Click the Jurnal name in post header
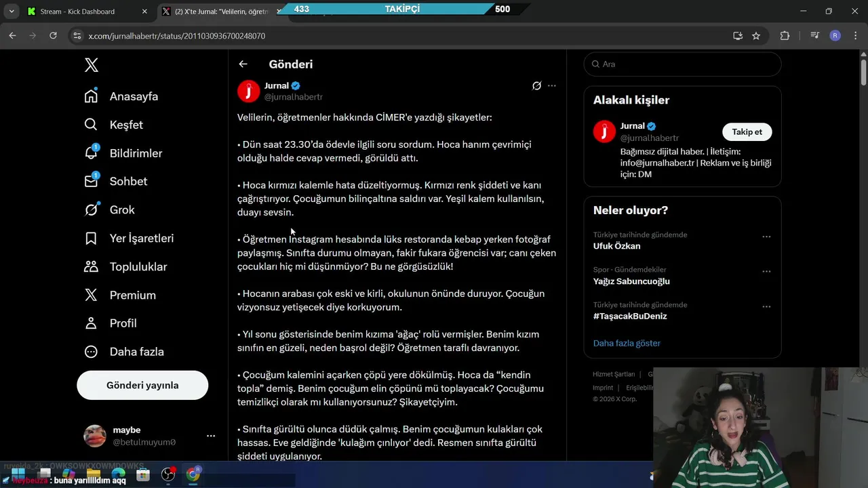Viewport: 868px width, 488px height. (x=277, y=85)
